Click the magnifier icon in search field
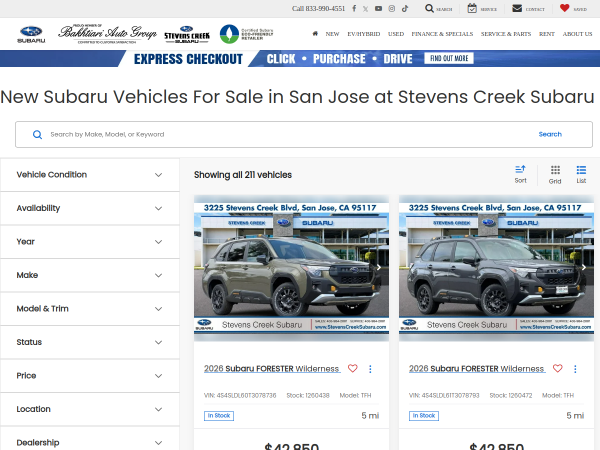The image size is (600, 450). pos(37,135)
